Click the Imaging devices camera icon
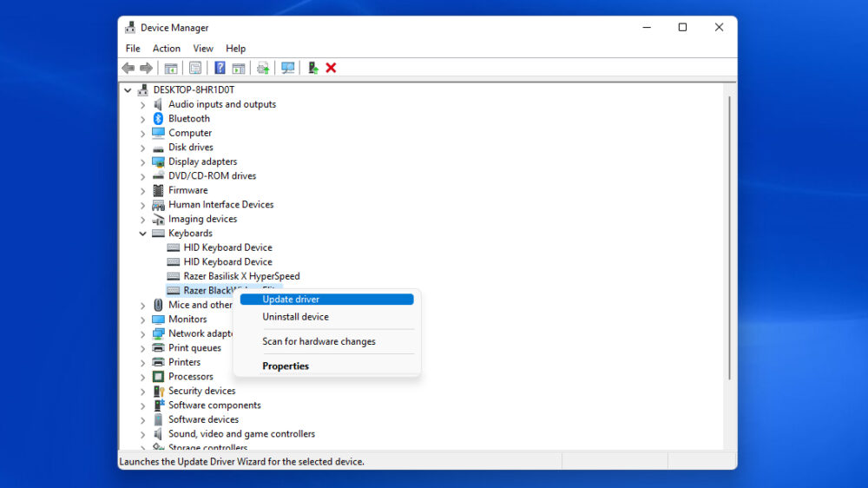 158,220
